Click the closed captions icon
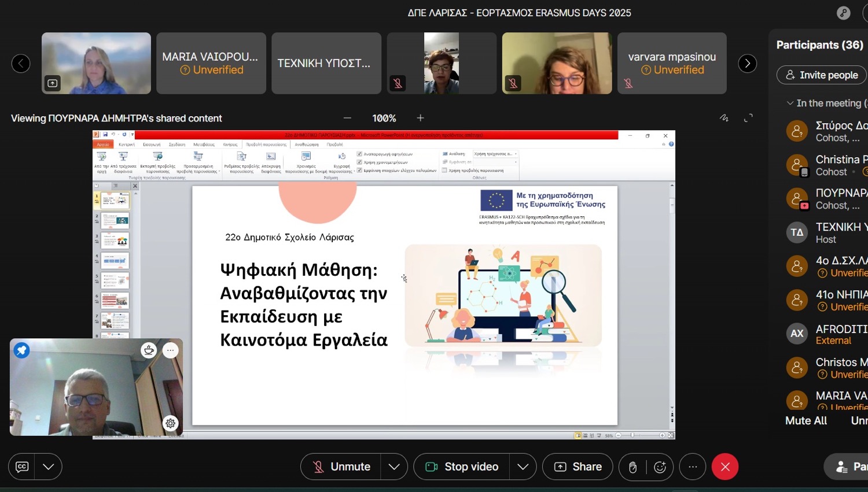The height and width of the screenshot is (492, 868). [22, 467]
